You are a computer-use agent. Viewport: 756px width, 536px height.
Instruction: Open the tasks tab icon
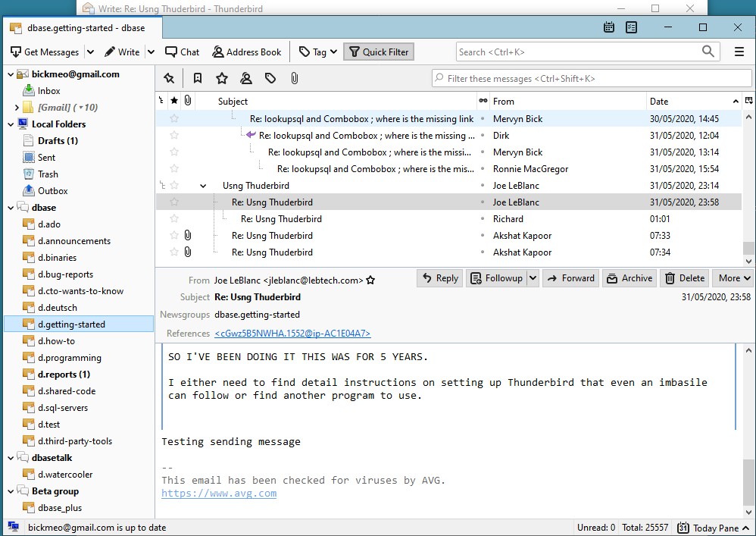click(x=632, y=28)
